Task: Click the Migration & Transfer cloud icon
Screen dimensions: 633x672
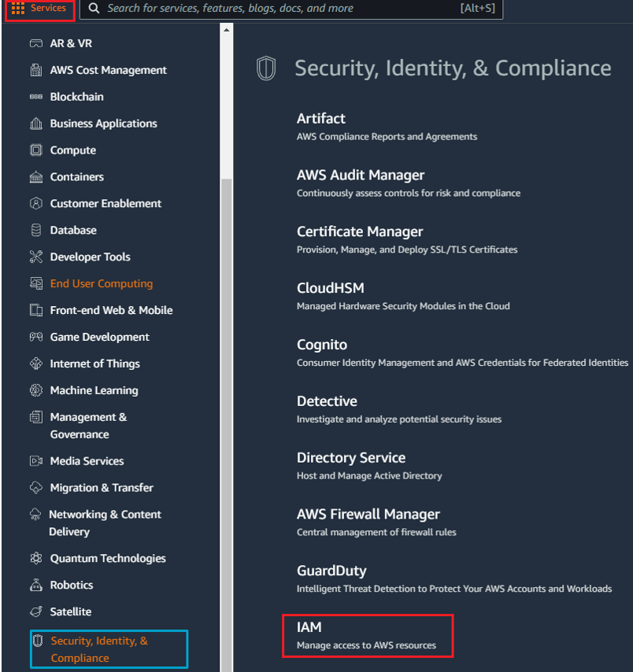Action: click(x=36, y=488)
